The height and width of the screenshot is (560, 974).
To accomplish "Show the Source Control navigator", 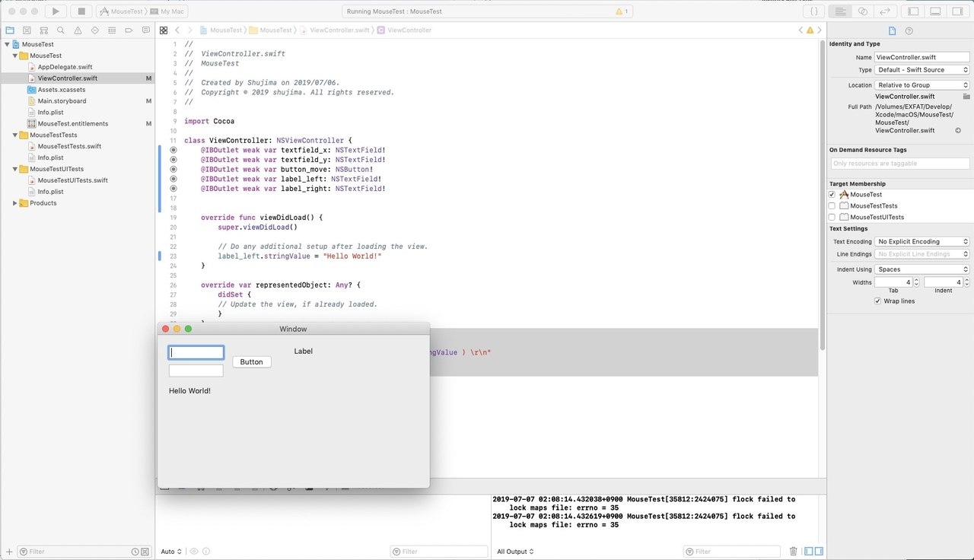I will [27, 30].
